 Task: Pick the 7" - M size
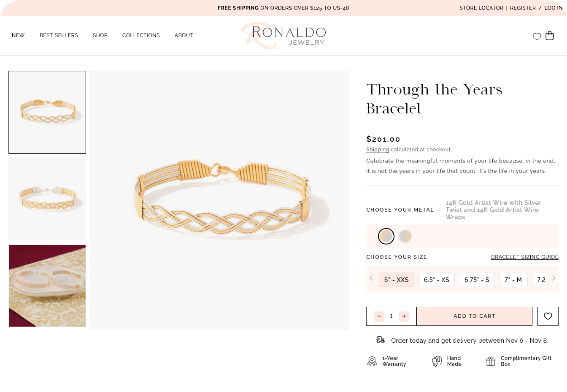pyautogui.click(x=513, y=280)
